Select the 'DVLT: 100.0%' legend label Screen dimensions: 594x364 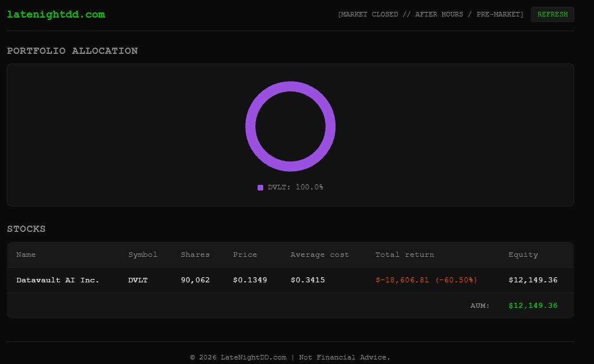coord(296,187)
